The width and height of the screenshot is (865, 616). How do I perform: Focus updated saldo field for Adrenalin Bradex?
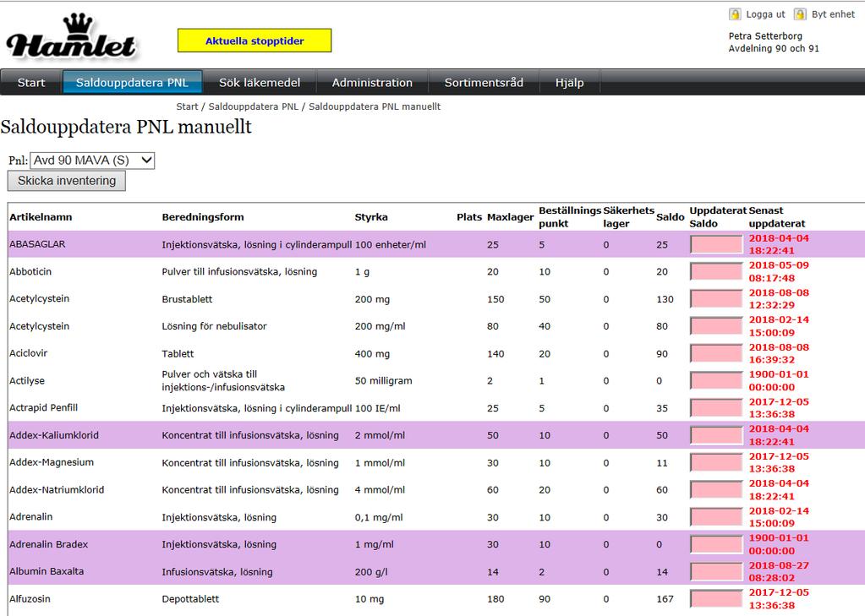pos(716,544)
